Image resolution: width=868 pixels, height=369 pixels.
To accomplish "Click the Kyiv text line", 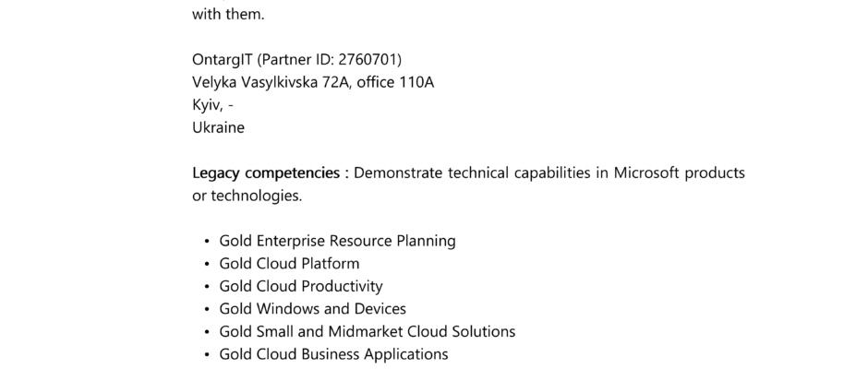I will 212,105.
